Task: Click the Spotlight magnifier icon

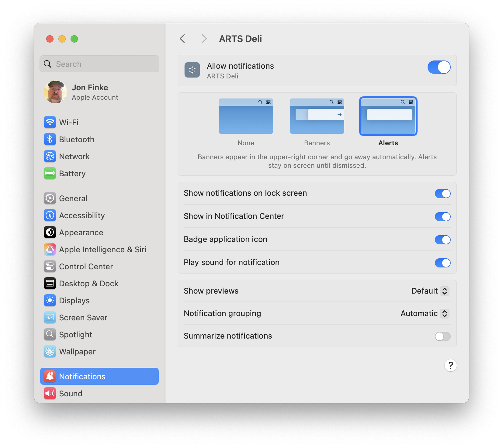Action: [50, 335]
